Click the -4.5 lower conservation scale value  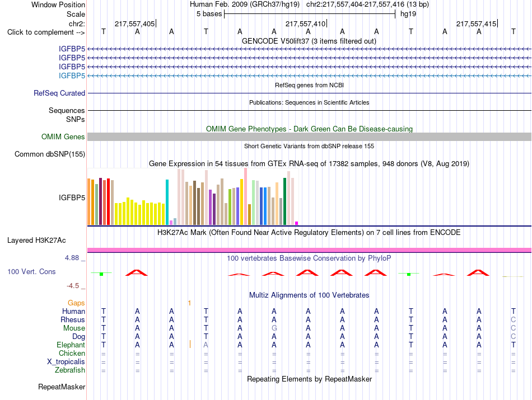point(73,286)
